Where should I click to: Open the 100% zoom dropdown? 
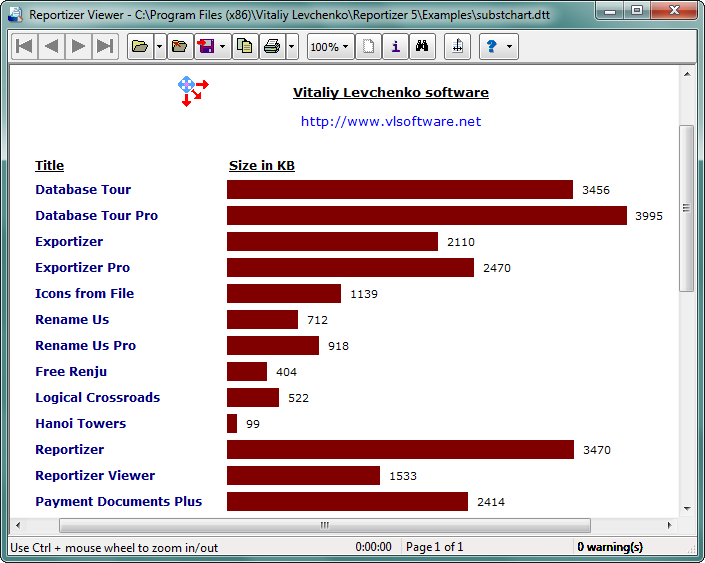[329, 47]
